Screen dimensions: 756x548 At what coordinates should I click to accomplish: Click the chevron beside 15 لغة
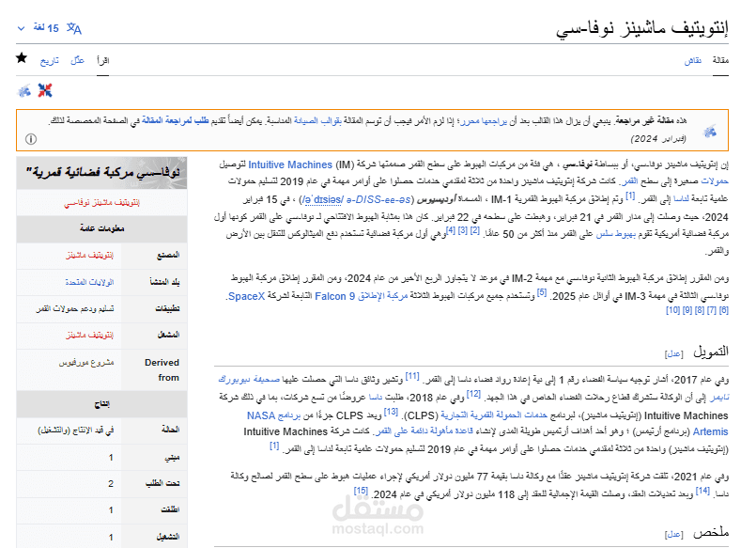[x=21, y=28]
